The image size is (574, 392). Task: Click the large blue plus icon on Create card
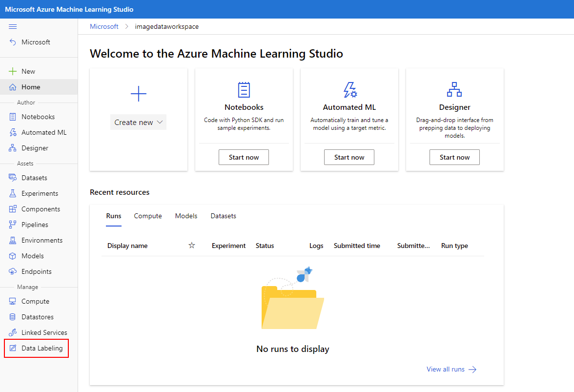coord(139,94)
